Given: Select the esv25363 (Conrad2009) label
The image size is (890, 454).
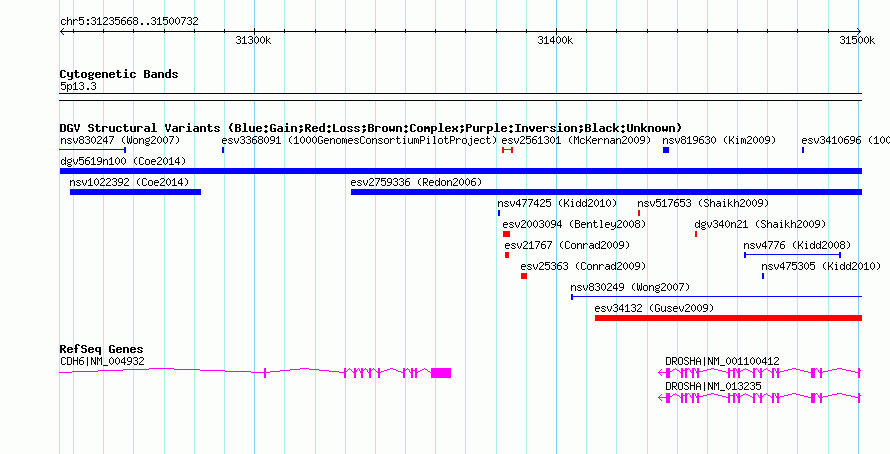Looking at the screenshot, I should pyautogui.click(x=583, y=266).
